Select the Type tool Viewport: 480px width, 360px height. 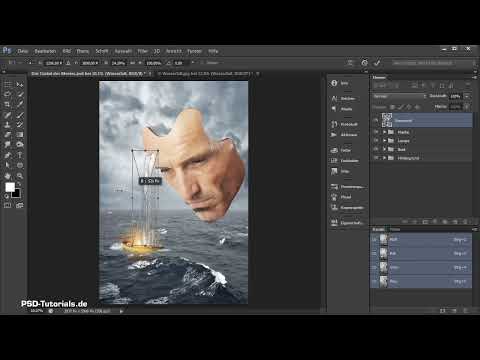pyautogui.click(x=20, y=155)
